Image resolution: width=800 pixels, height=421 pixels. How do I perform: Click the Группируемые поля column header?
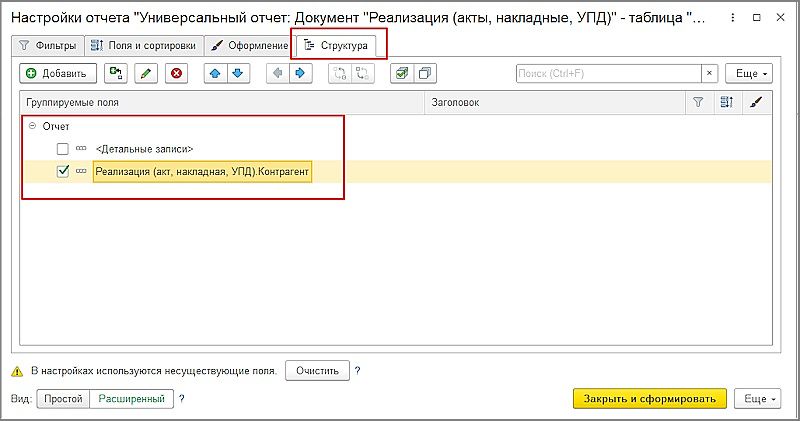pos(222,103)
